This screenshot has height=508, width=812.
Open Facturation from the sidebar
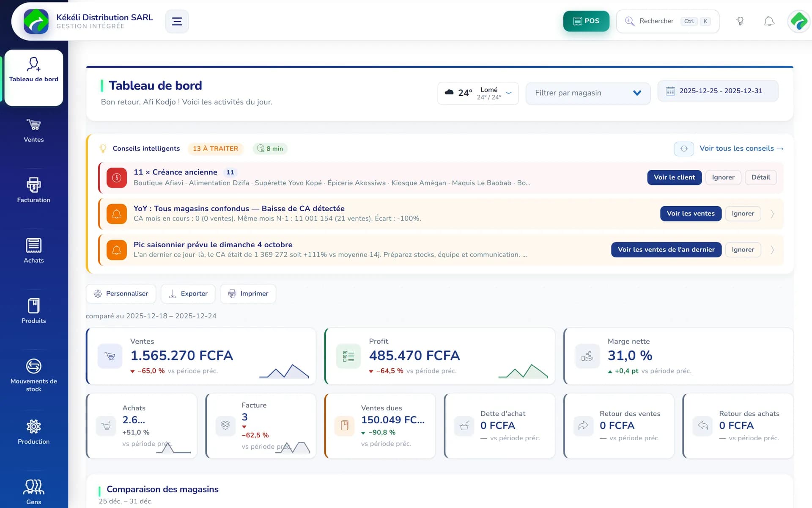(34, 191)
